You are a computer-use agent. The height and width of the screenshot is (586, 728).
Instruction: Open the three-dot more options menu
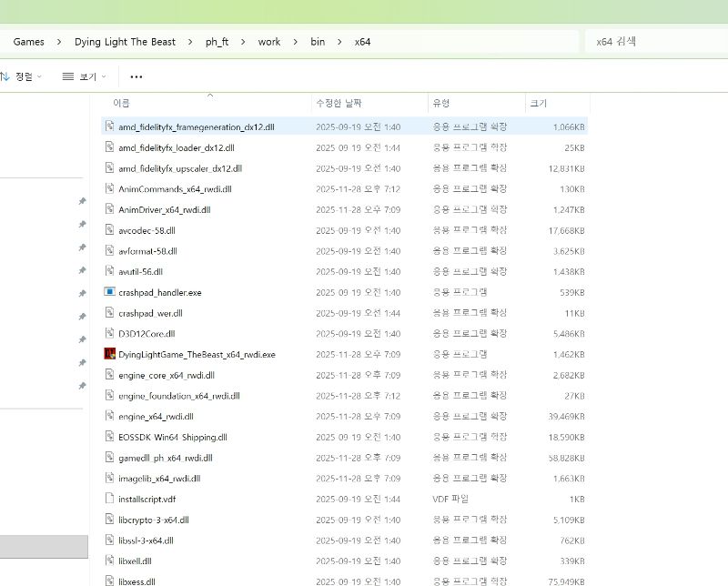(x=136, y=77)
